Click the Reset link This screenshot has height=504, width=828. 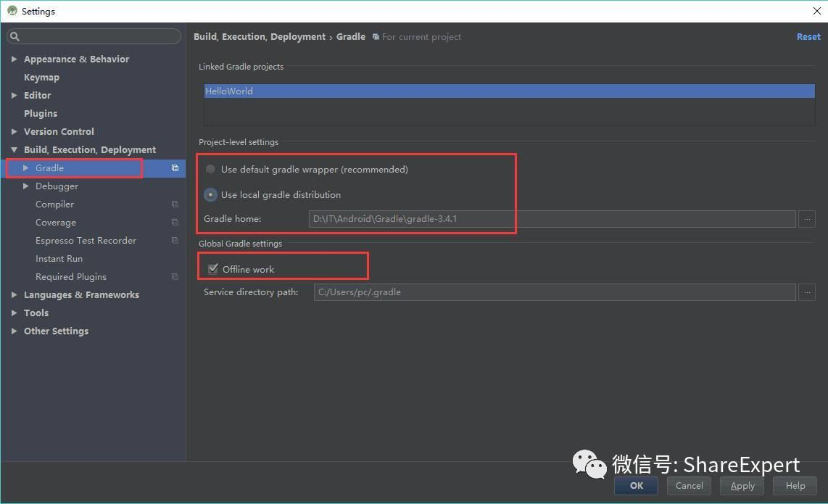coord(808,36)
